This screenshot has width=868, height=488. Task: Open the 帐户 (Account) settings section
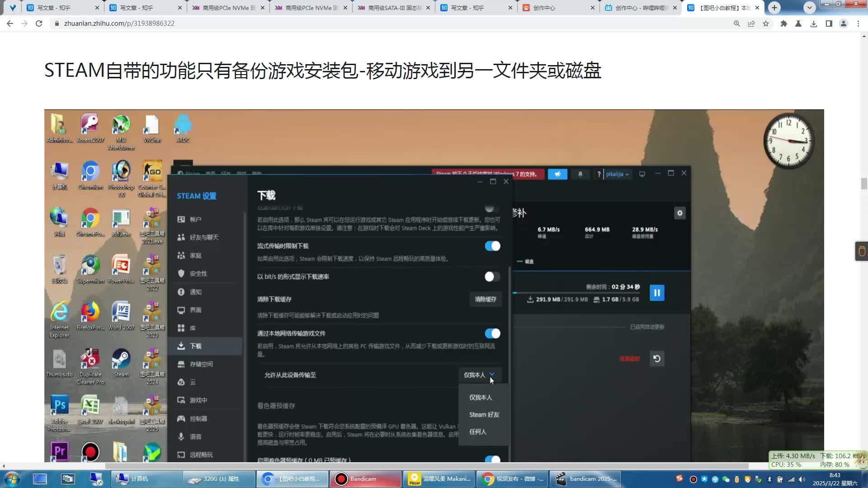coord(196,219)
